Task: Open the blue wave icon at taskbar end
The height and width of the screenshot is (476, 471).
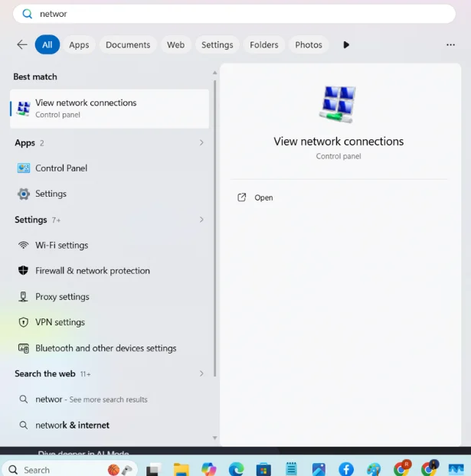Action: pos(456,470)
